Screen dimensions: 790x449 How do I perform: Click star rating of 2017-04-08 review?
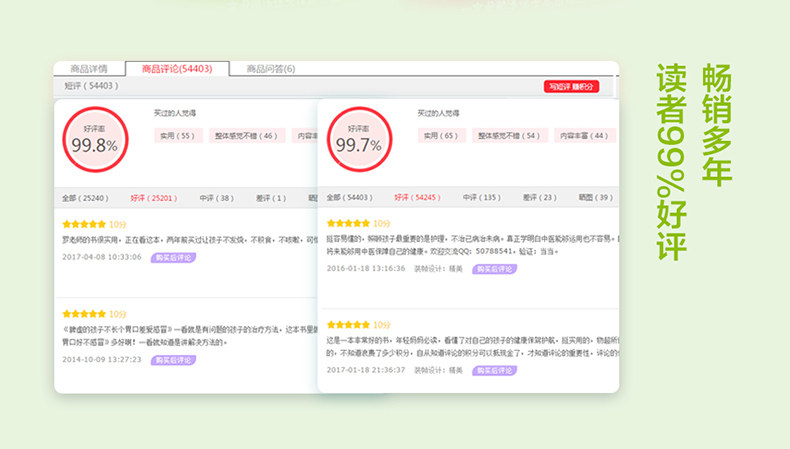pos(84,224)
